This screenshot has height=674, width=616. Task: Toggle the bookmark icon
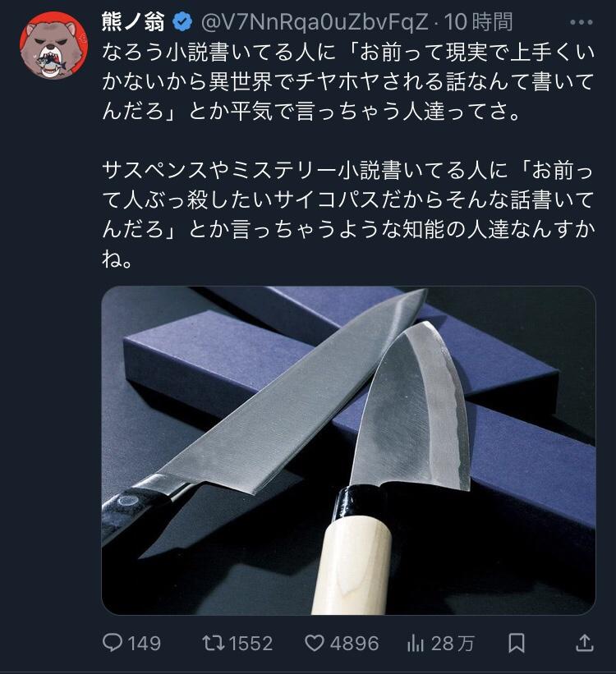(516, 643)
